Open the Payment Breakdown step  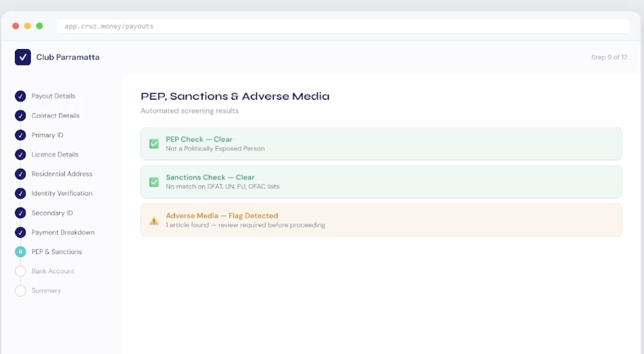pos(63,232)
